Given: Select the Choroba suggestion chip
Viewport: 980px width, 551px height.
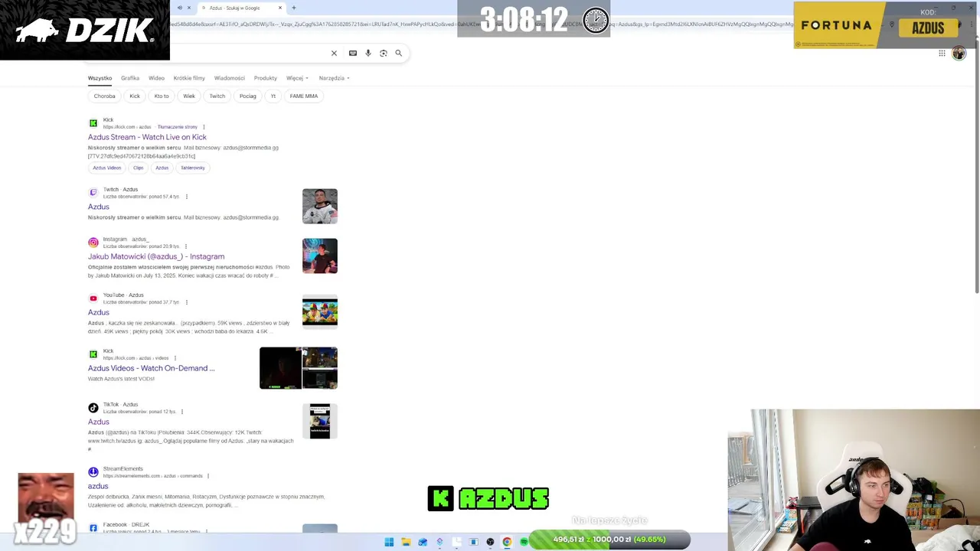Looking at the screenshot, I should (x=105, y=96).
